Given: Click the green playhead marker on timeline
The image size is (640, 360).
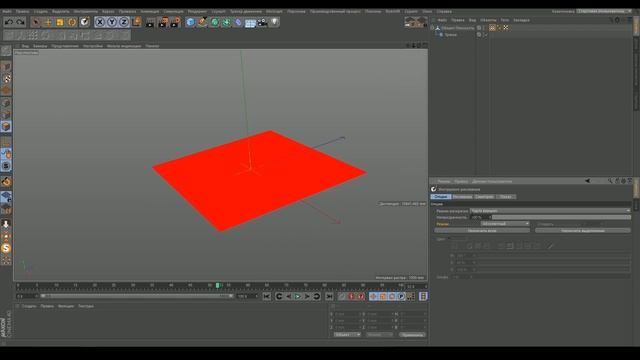Looking at the screenshot, I should point(218,285).
